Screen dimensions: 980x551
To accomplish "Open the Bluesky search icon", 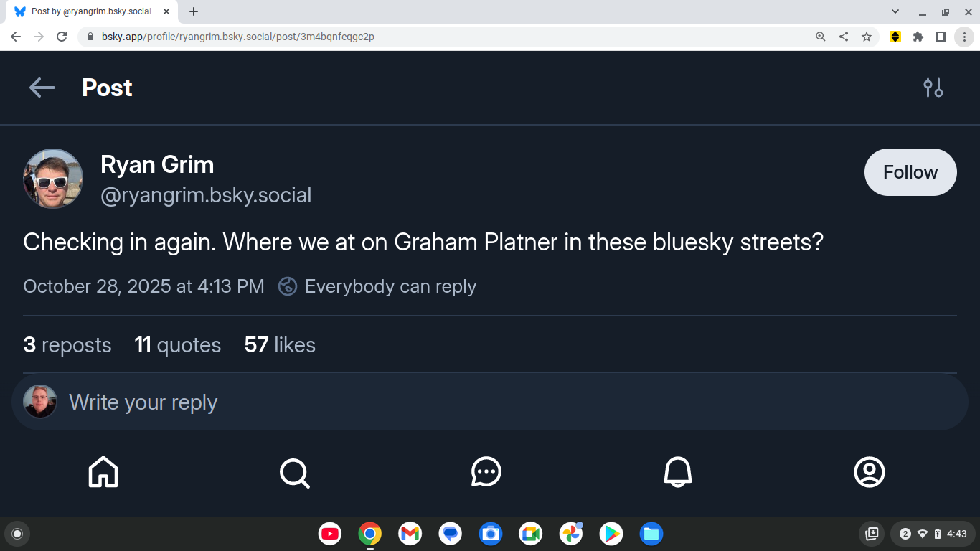I will point(294,472).
